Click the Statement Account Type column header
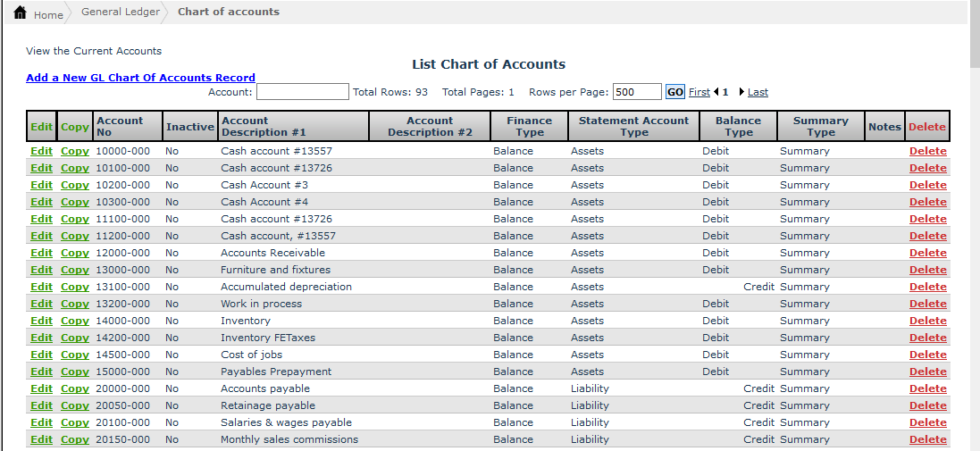980x451 pixels. tap(633, 127)
